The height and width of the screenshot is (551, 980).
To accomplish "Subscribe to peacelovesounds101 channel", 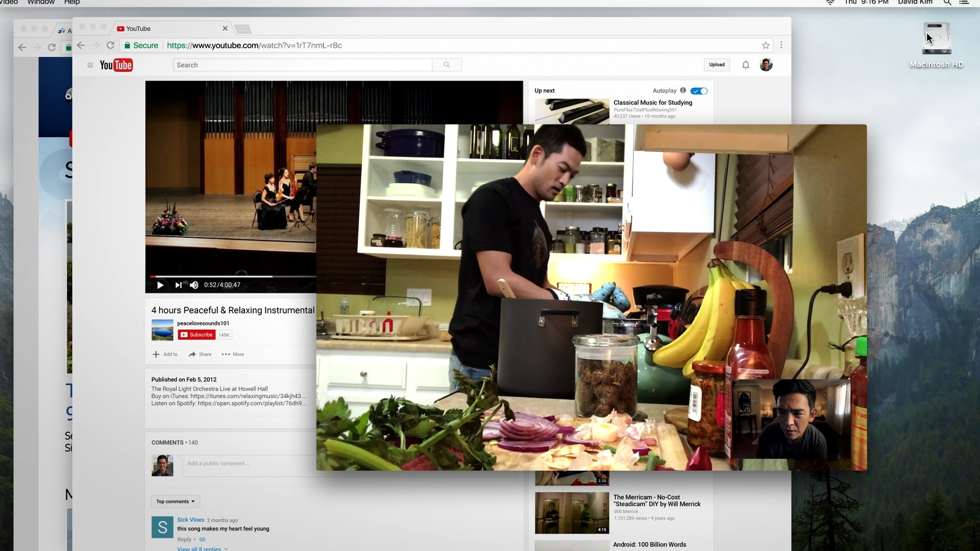I will click(197, 335).
